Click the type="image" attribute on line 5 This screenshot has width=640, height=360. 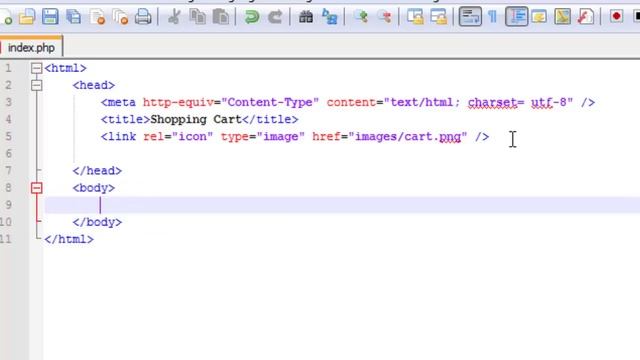click(263, 137)
